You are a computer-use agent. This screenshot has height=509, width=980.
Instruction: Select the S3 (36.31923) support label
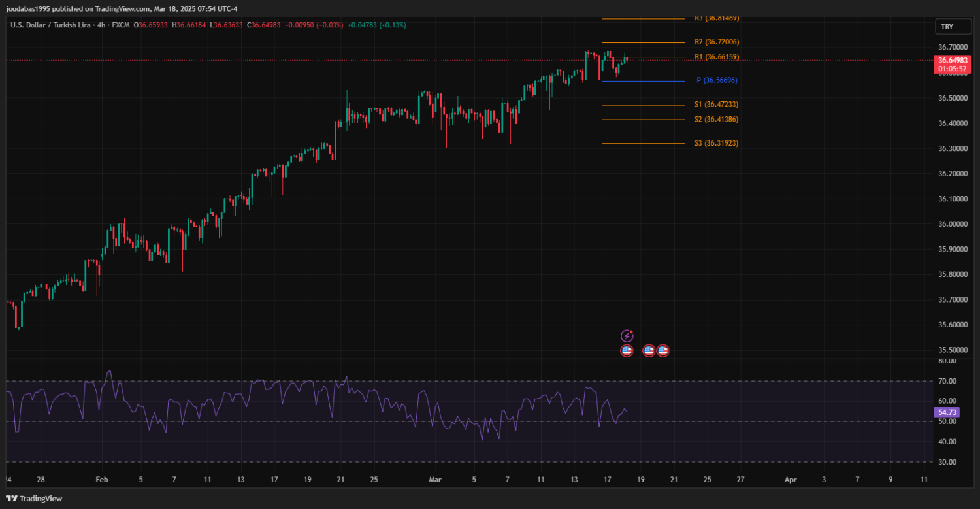coord(717,143)
